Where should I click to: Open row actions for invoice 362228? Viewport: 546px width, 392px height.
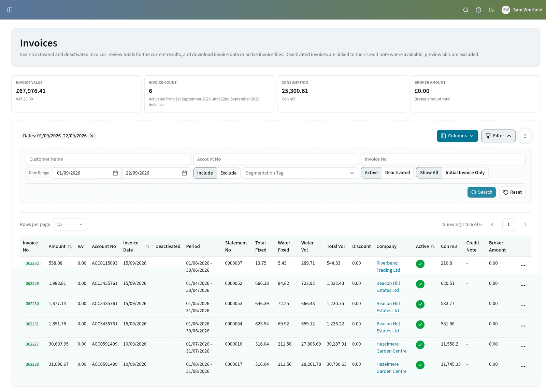pyautogui.click(x=523, y=366)
